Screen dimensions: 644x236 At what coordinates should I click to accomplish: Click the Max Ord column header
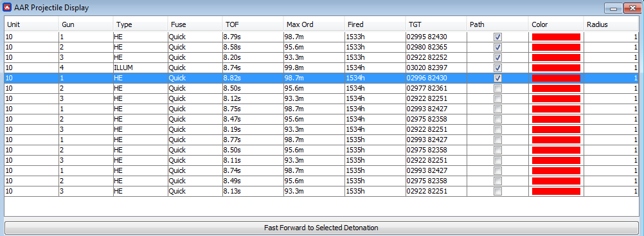pyautogui.click(x=314, y=24)
